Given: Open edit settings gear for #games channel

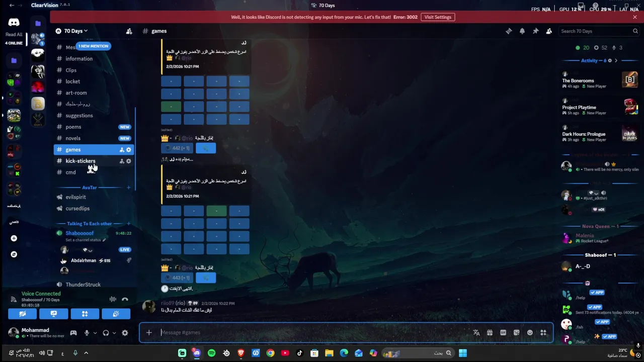Looking at the screenshot, I should [x=129, y=150].
